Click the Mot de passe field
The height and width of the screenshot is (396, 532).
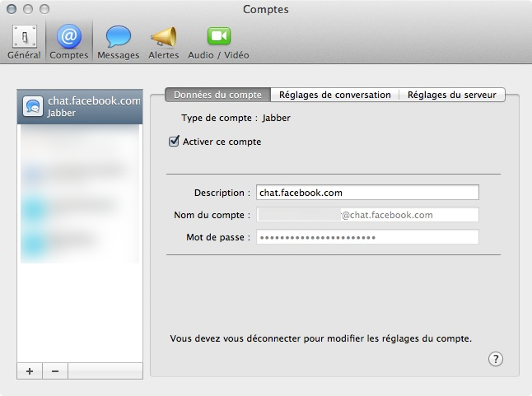[x=367, y=237]
